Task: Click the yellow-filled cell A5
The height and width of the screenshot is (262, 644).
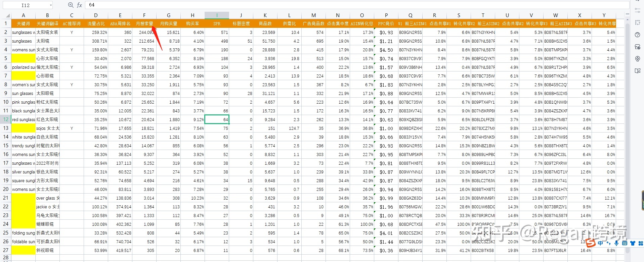Action: point(23,58)
